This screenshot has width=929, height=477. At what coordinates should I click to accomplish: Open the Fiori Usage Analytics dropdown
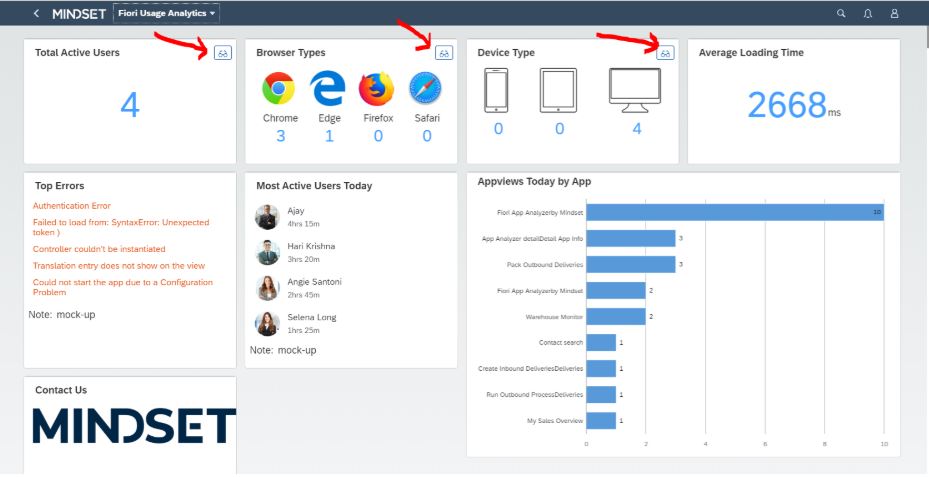(166, 13)
